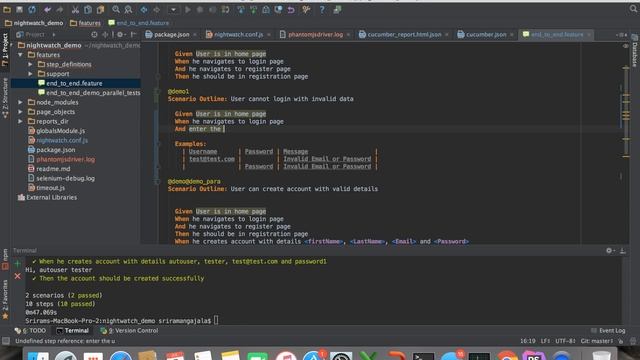Click the Hide Project panel icon

(133, 35)
